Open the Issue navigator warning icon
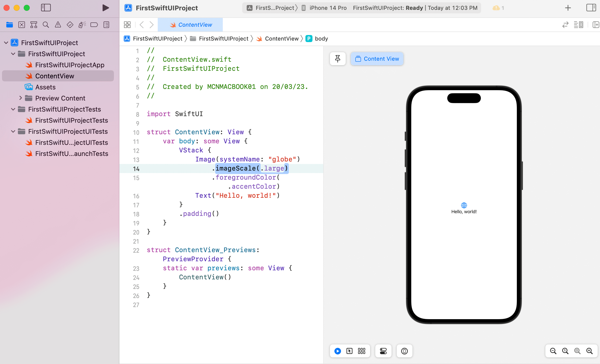 click(x=58, y=25)
